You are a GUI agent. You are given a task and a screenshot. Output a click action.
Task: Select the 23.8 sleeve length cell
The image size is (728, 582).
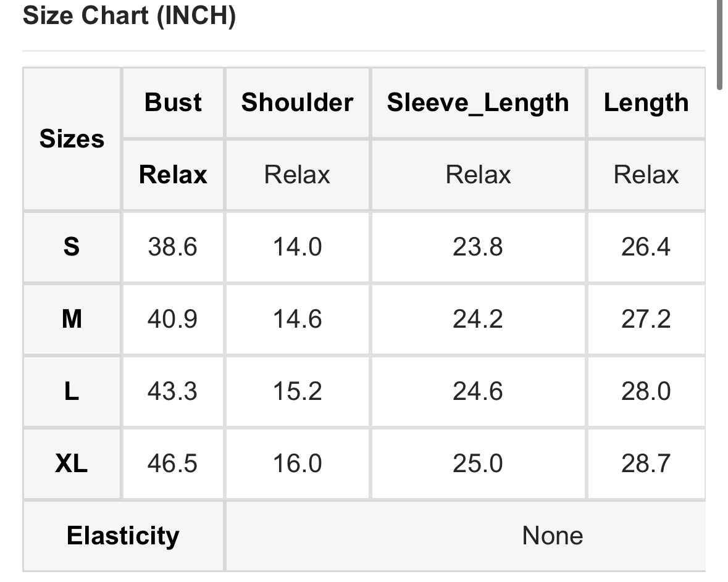point(478,247)
